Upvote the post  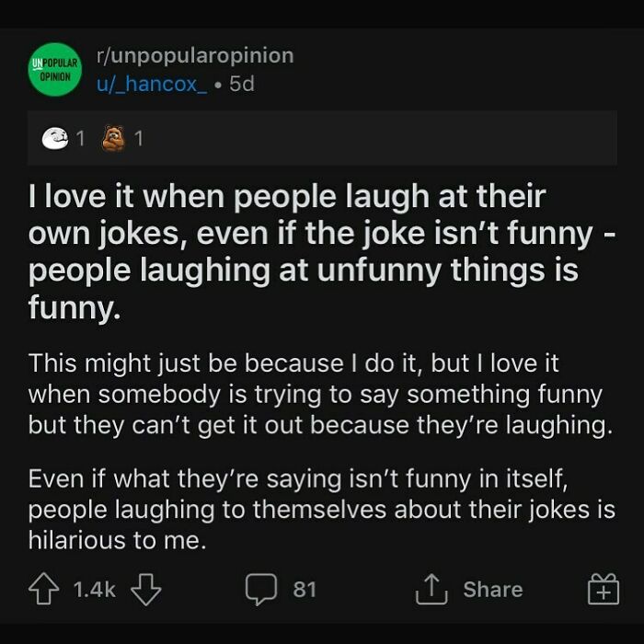click(x=43, y=590)
